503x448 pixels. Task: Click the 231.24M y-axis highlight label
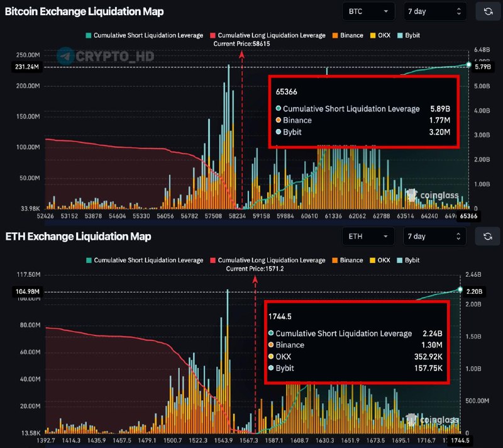coord(27,67)
